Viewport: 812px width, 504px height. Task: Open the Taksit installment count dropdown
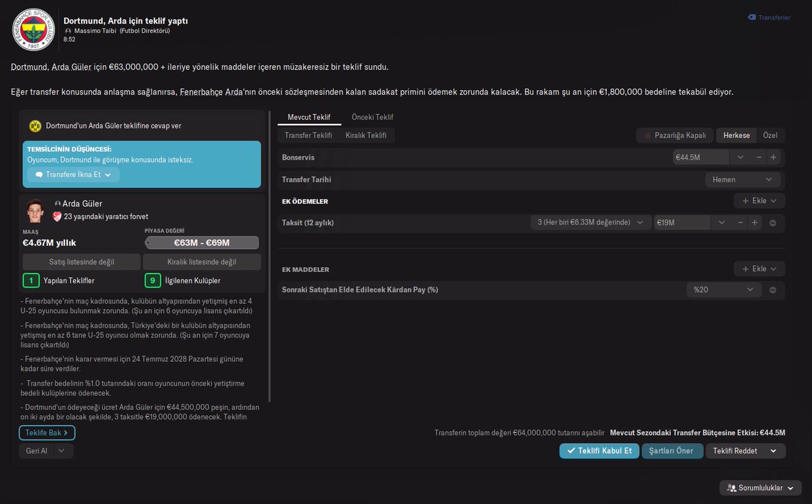pyautogui.click(x=589, y=222)
